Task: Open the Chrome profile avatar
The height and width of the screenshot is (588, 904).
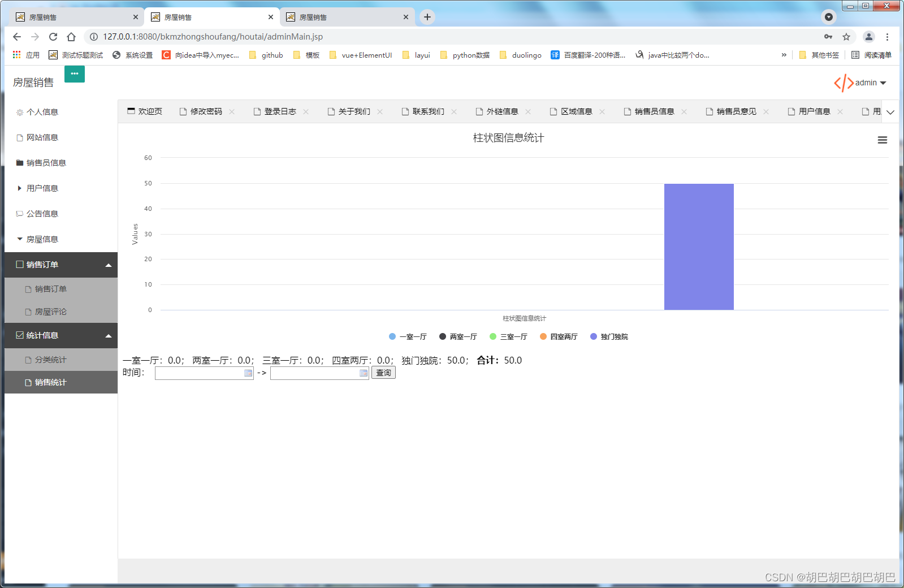Action: tap(869, 37)
